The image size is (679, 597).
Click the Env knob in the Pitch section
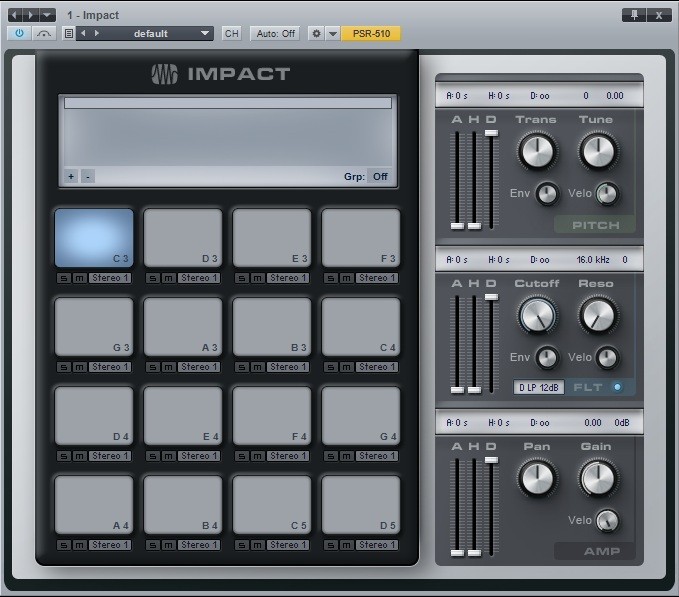[x=547, y=194]
